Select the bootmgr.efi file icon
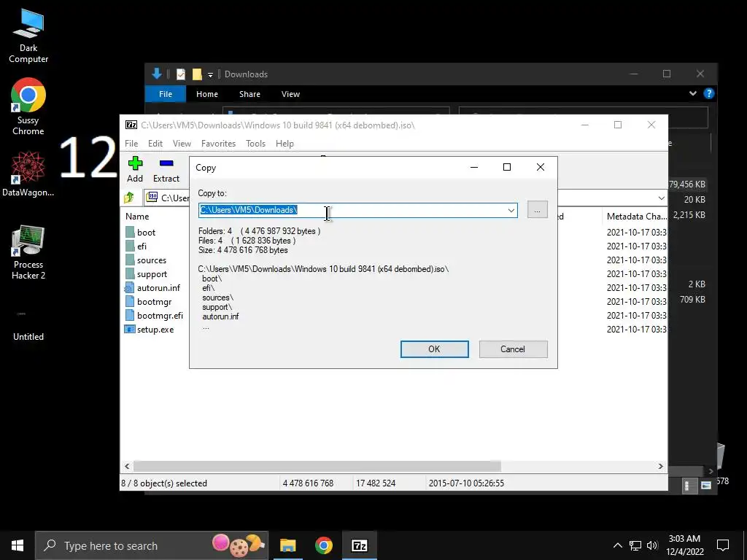Image resolution: width=747 pixels, height=560 pixels. pyautogui.click(x=130, y=315)
